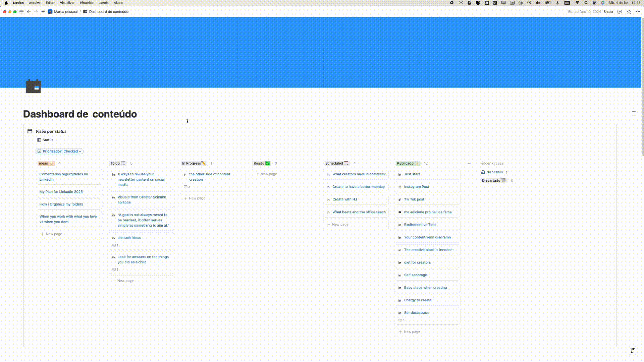Toggle the sidebar hamburger menu icon
This screenshot has width=644, height=362.
21,12
